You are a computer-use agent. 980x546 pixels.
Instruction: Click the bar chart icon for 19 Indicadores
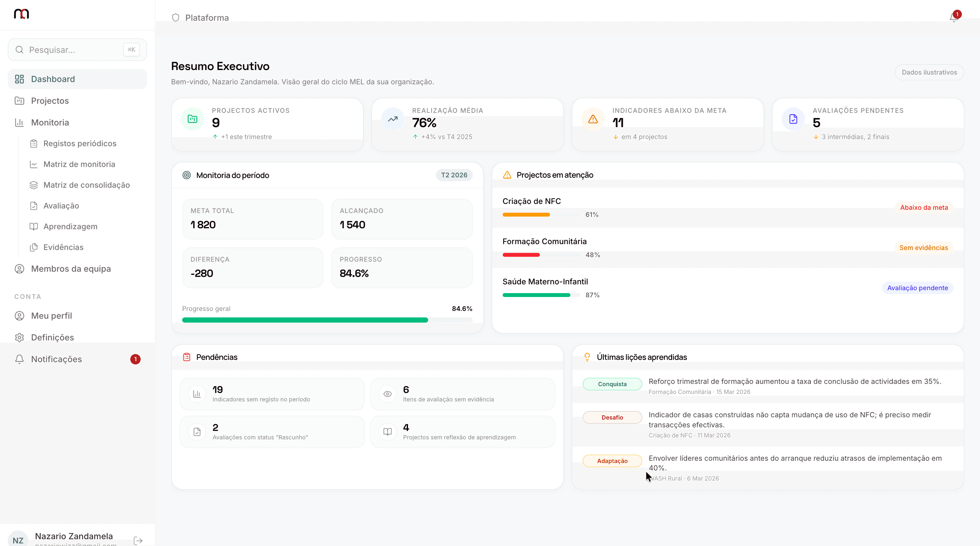197,394
